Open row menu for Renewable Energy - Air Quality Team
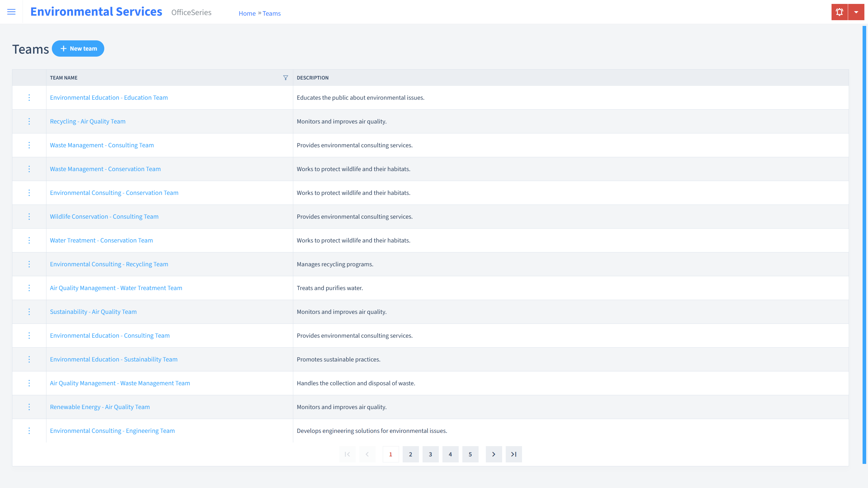 (x=29, y=407)
